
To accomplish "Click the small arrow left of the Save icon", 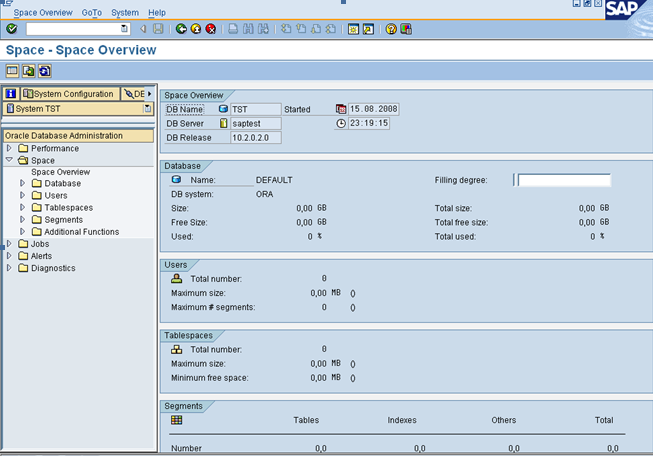I will [x=143, y=29].
